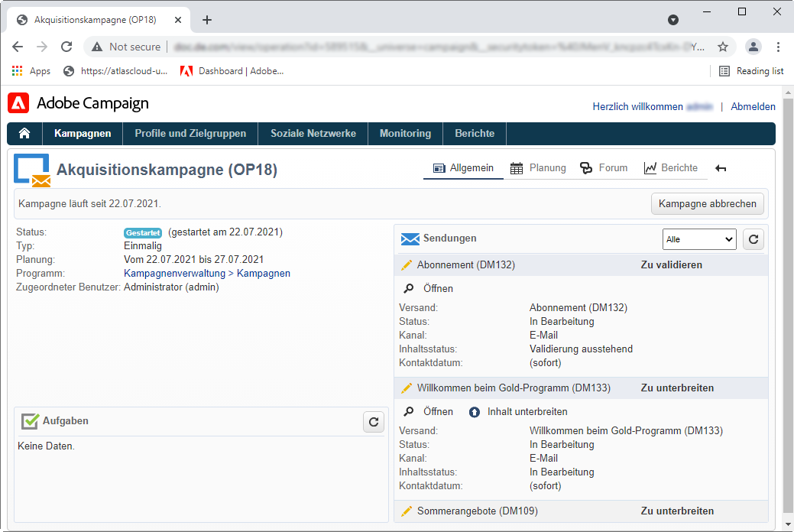This screenshot has height=532, width=794.
Task: Open the Alle filter dropdown in Sendungen
Action: [698, 239]
